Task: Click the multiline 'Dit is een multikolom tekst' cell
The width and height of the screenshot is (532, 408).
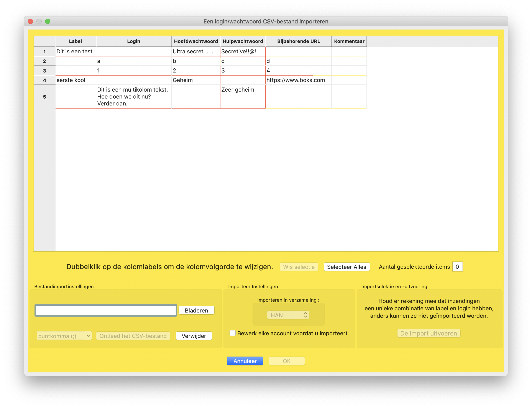Action: (x=134, y=97)
